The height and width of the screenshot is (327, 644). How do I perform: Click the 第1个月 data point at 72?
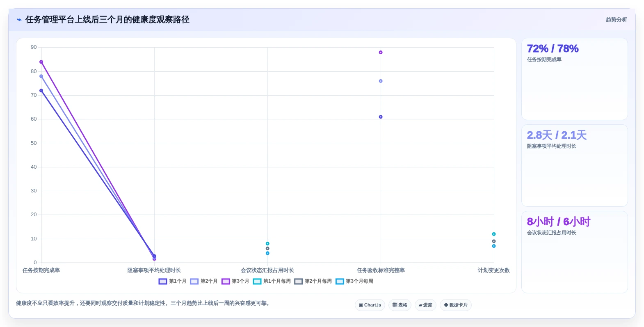pos(41,91)
